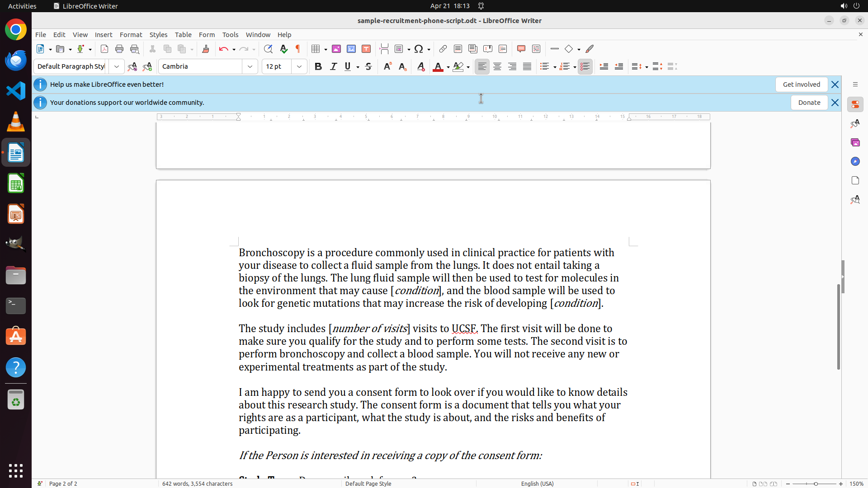The width and height of the screenshot is (868, 488).
Task: Toggle Bold formatting
Action: [x=318, y=66]
